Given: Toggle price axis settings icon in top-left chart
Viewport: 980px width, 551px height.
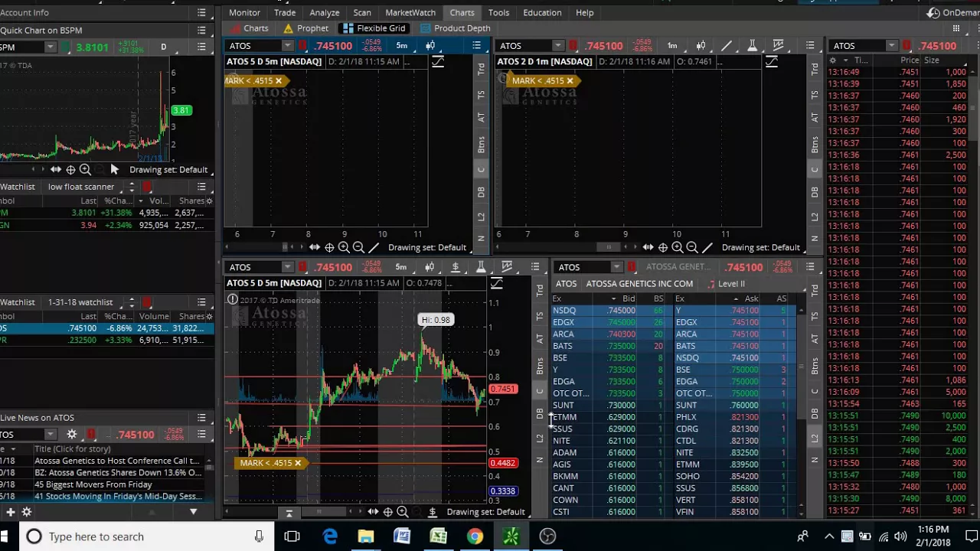Looking at the screenshot, I should 438,62.
